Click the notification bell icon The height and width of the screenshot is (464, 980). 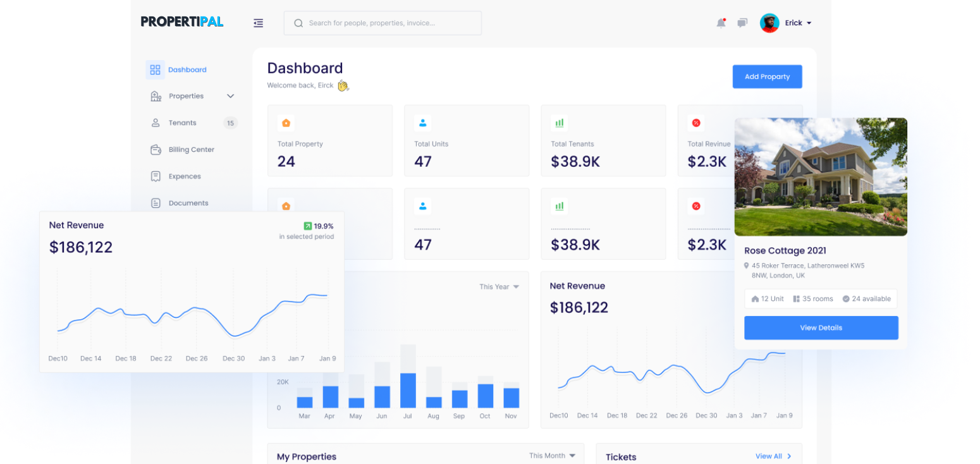(721, 23)
